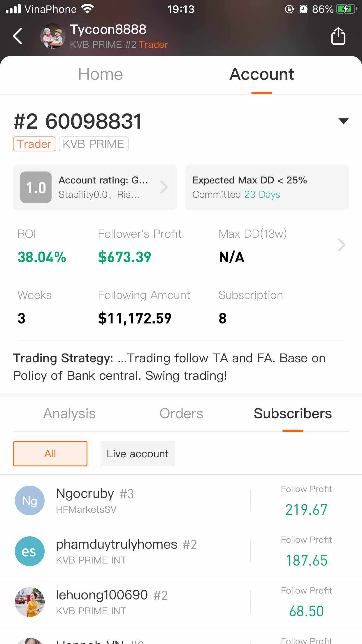Open Ngocruby's avatar

pos(30,501)
